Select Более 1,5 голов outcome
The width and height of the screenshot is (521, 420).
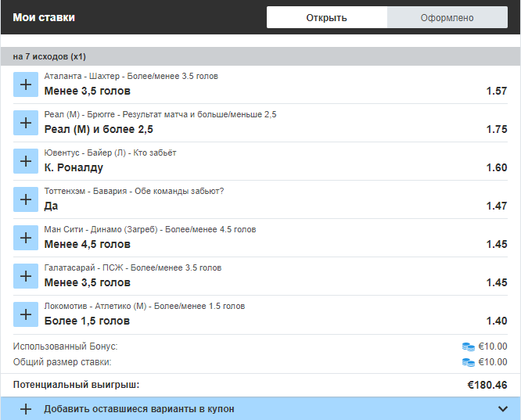coord(87,321)
